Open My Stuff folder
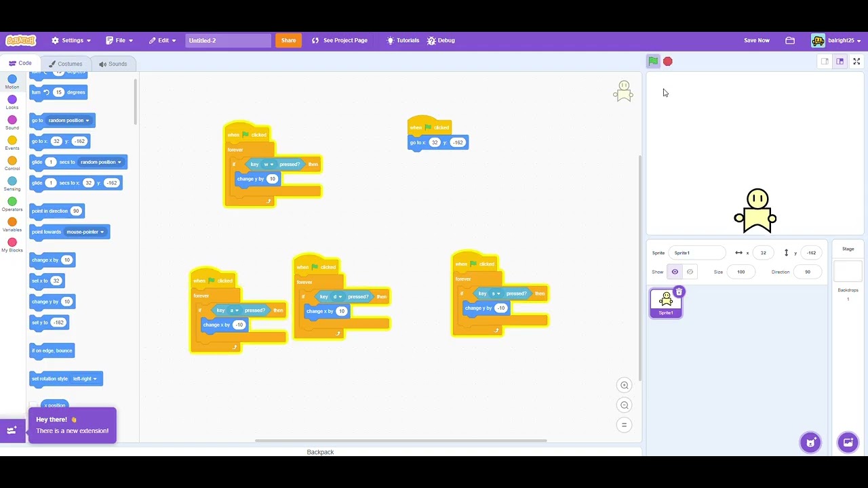This screenshot has height=488, width=868. point(790,41)
